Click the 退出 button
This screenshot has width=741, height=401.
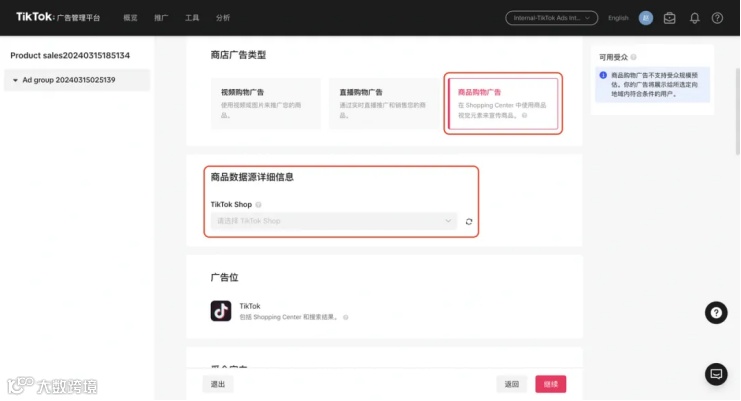(x=218, y=384)
